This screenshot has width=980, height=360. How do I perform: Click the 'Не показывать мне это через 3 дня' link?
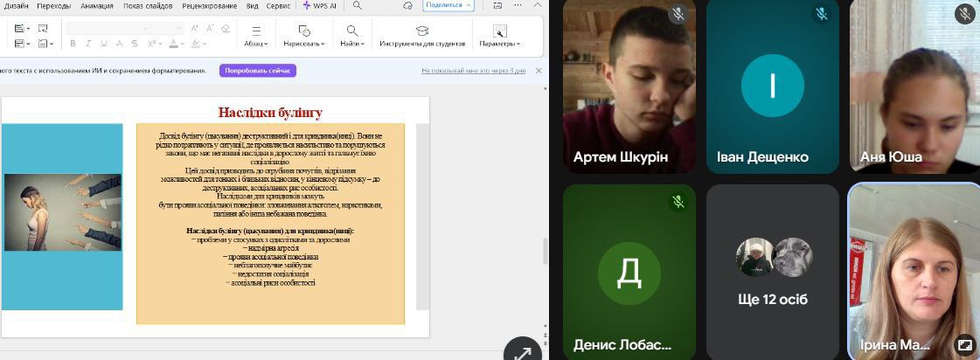coord(473,71)
